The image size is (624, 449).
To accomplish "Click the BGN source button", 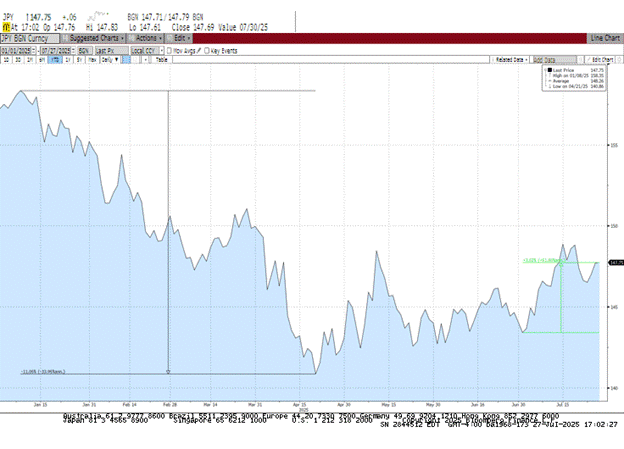I will tap(84, 51).
